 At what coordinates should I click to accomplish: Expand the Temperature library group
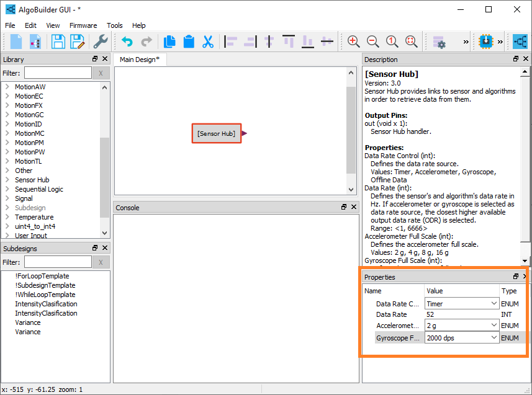7,217
